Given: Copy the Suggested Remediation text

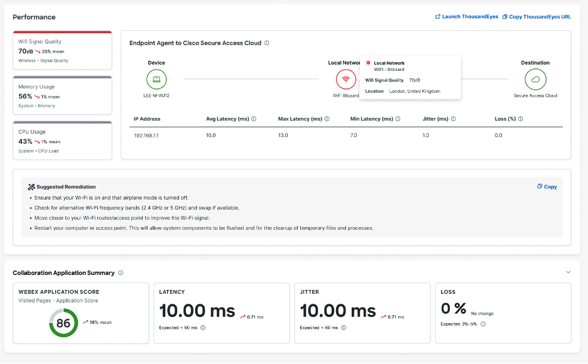Looking at the screenshot, I should pos(547,186).
